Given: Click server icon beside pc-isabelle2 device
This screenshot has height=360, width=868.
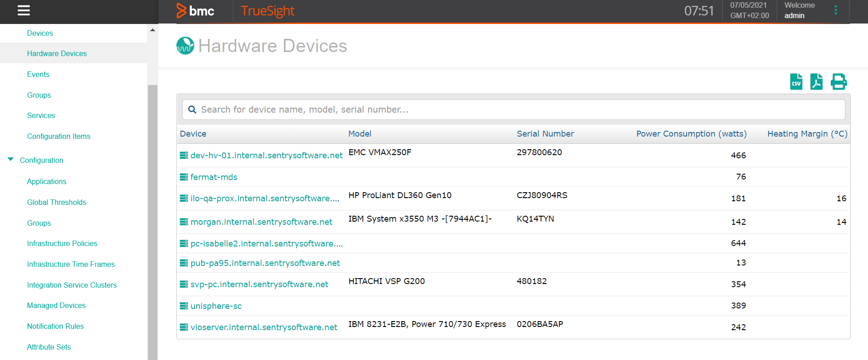Looking at the screenshot, I should coord(184,244).
